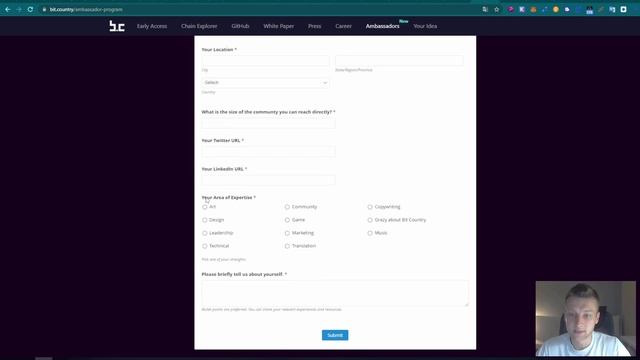Open the Your Idea nav item
The height and width of the screenshot is (360, 640).
pyautogui.click(x=425, y=26)
